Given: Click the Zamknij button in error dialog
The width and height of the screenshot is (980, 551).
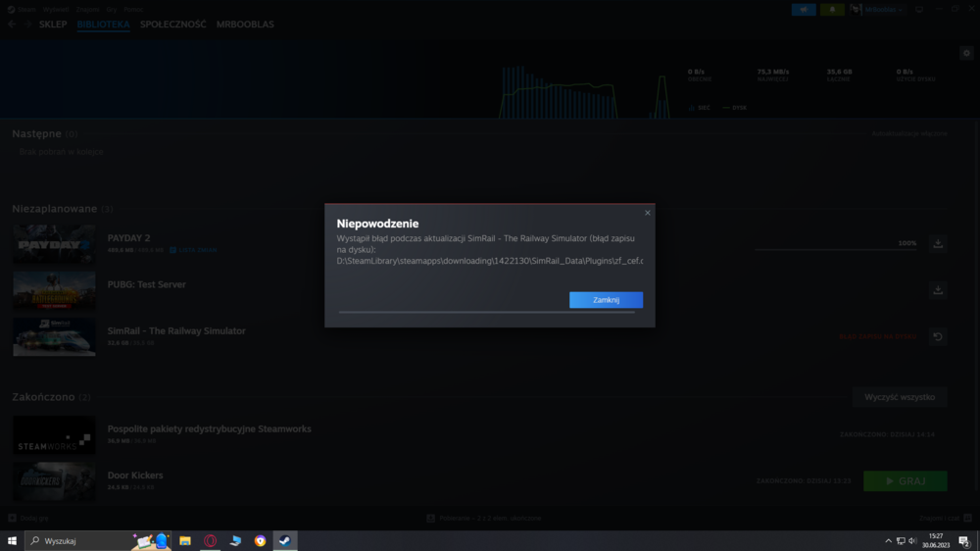Looking at the screenshot, I should pyautogui.click(x=606, y=300).
